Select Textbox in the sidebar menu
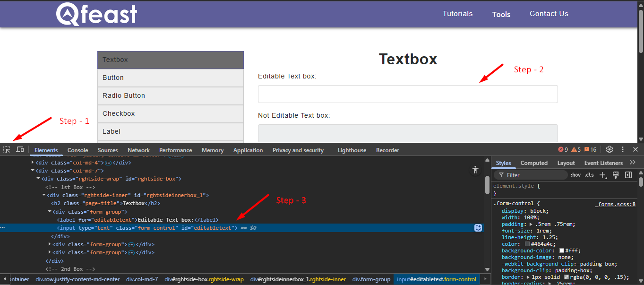Screen dimensions: 644x285 (171, 60)
